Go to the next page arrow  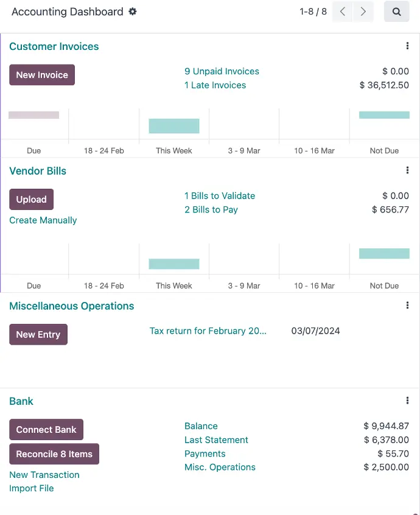click(363, 12)
